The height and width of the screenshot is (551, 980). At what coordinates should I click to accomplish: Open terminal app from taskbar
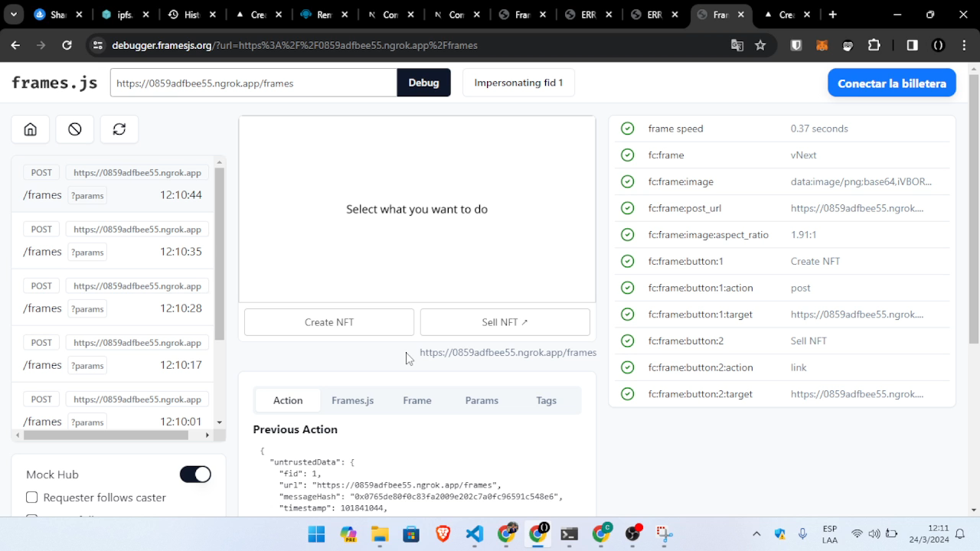click(569, 534)
